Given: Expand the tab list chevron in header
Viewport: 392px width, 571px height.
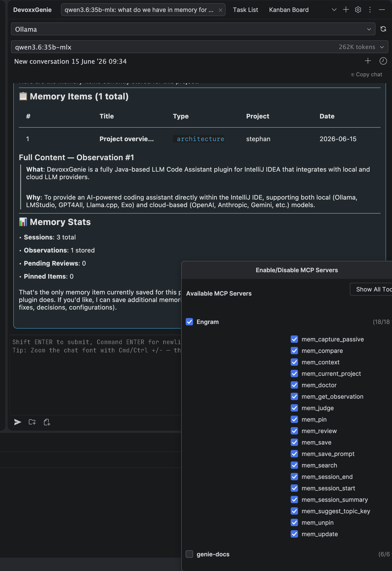Looking at the screenshot, I should (334, 10).
